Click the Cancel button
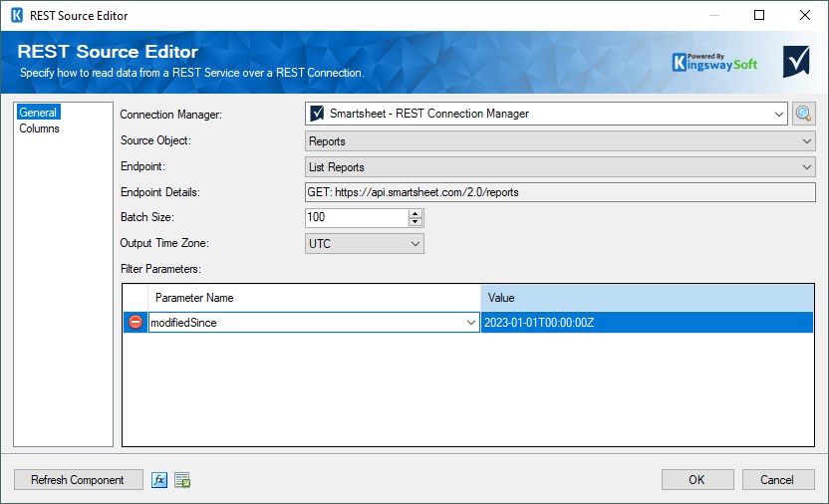Screen dimensions: 829x504 tap(778, 480)
